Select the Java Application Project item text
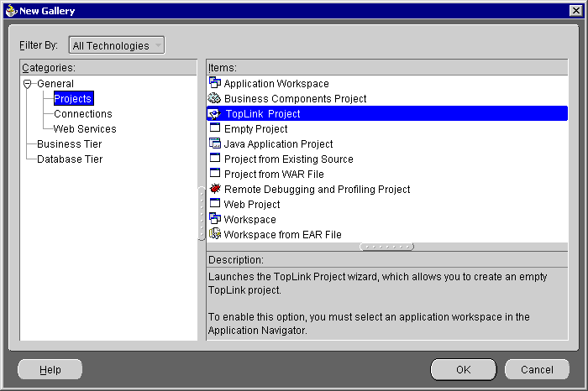The image size is (588, 391). click(278, 143)
